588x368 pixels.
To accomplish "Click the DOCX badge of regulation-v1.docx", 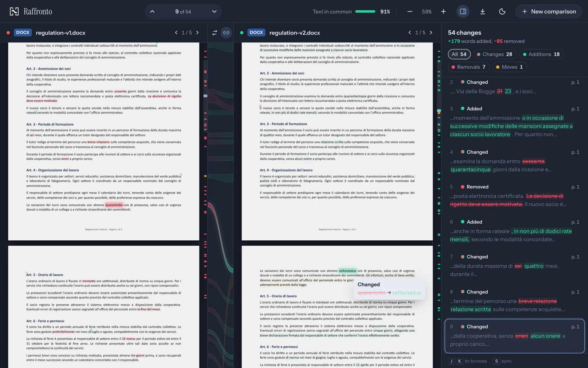I will pyautogui.click(x=23, y=32).
